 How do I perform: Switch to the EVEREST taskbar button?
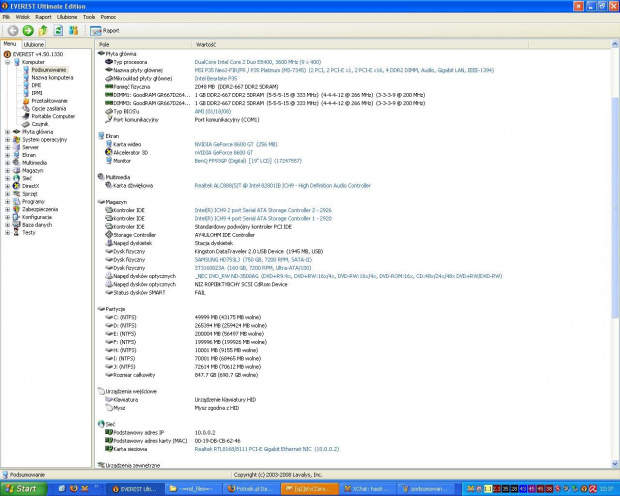click(134, 489)
